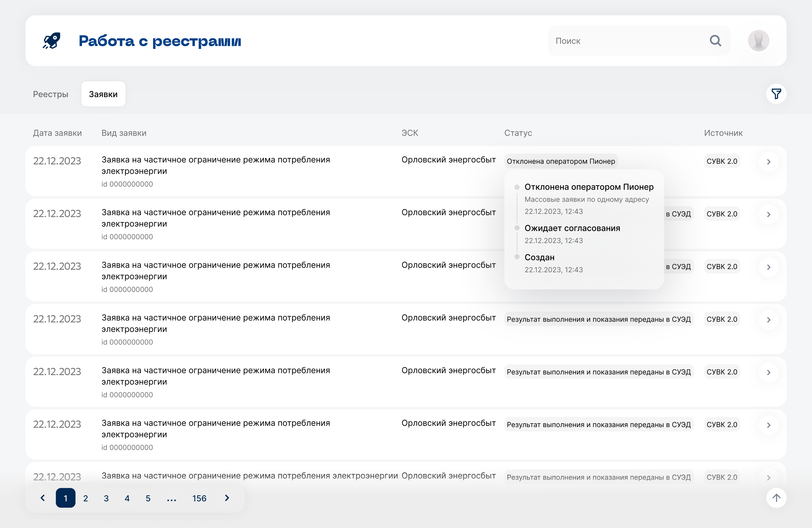Switch to the Реестры tab
The width and height of the screenshot is (812, 528).
pyautogui.click(x=51, y=94)
